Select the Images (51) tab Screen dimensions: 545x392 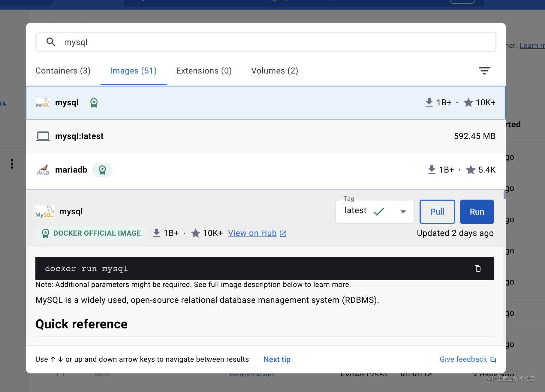133,71
